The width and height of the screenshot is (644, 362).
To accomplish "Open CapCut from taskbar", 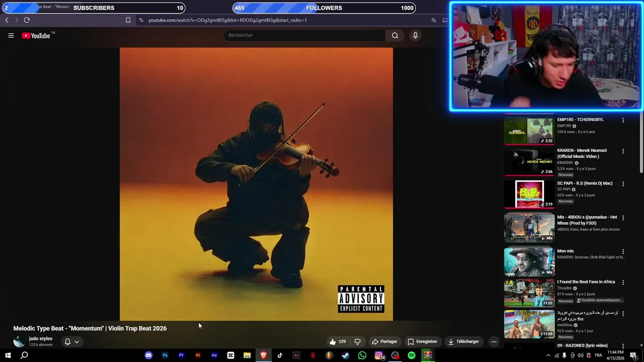I will (230, 355).
